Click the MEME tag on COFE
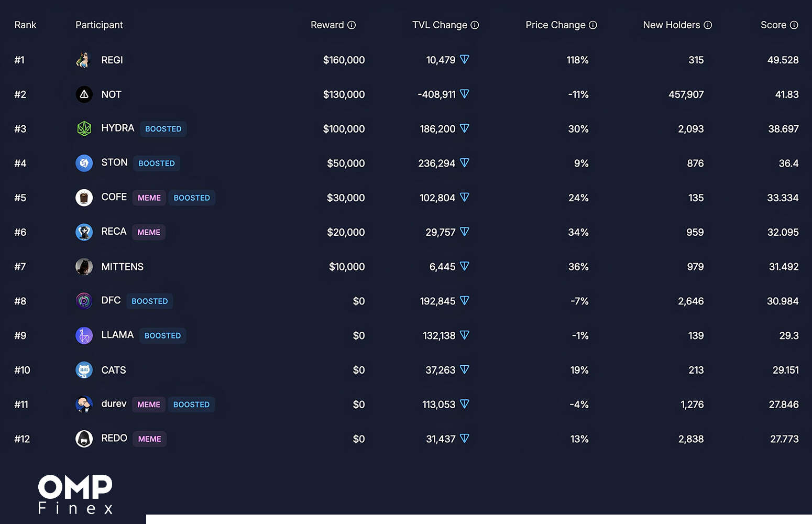This screenshot has height=524, width=812. pos(149,198)
